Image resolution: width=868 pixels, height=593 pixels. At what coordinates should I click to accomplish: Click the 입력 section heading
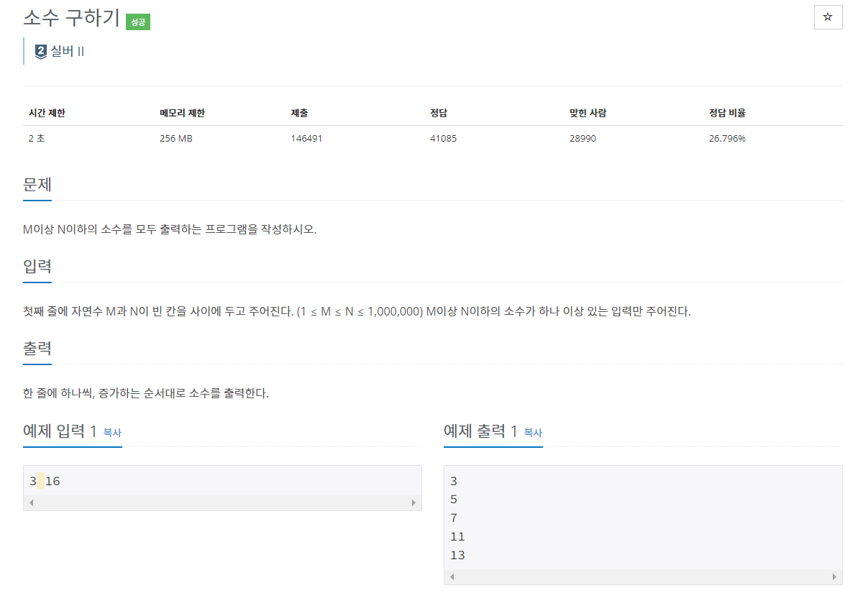(x=37, y=266)
